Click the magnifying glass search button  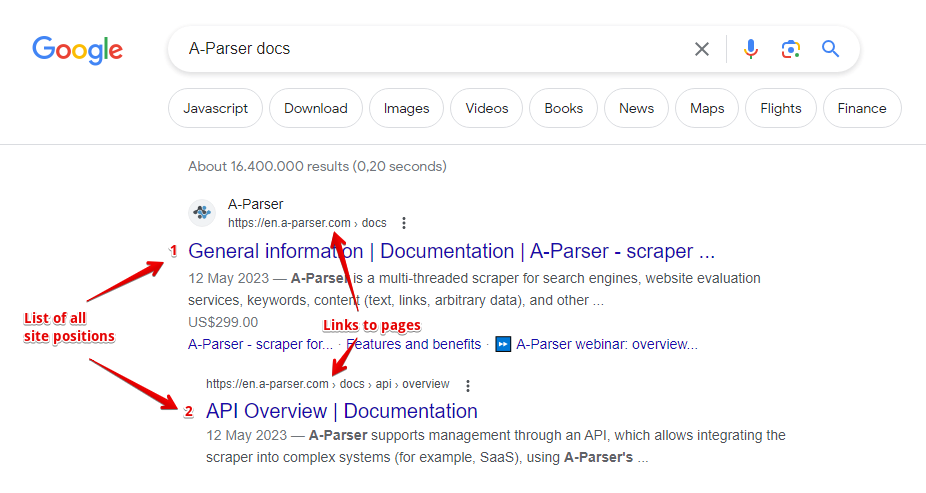click(830, 49)
